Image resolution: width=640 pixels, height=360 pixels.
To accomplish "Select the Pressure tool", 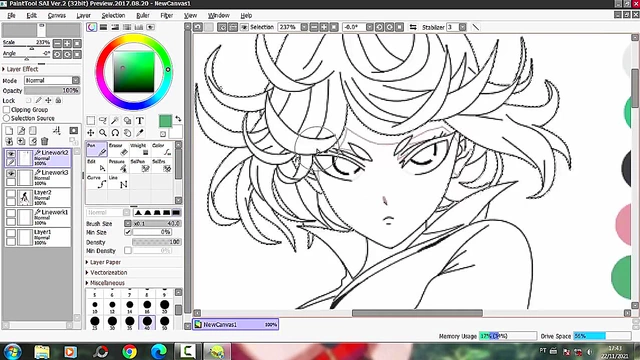I will coord(118,165).
